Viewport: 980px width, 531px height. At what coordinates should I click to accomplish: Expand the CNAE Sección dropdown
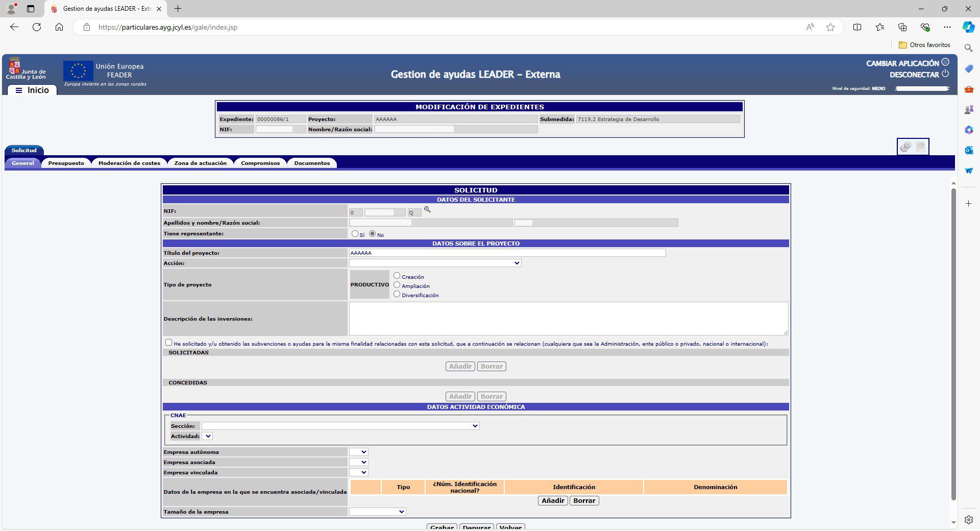click(x=340, y=426)
